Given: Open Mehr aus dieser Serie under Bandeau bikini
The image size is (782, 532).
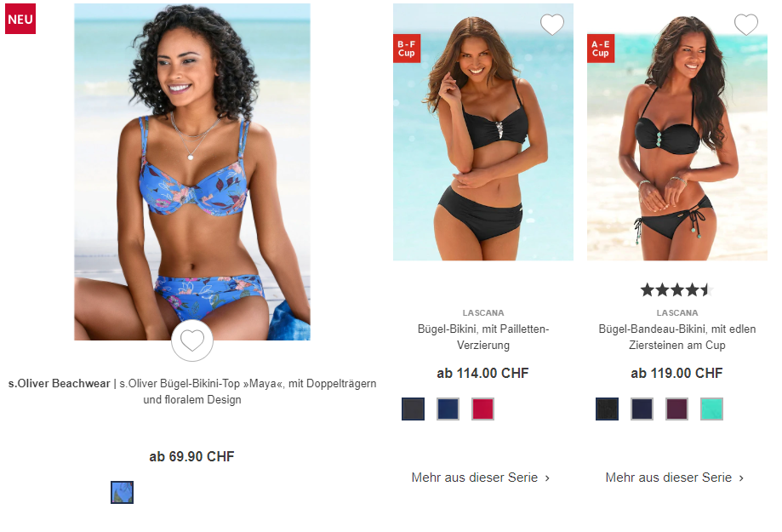Looking at the screenshot, I should tap(675, 478).
